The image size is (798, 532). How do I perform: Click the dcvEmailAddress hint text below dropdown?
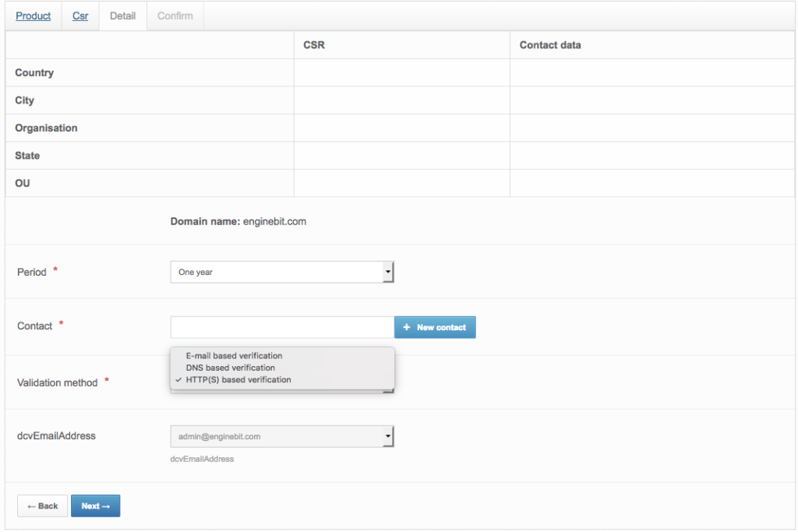(202, 459)
